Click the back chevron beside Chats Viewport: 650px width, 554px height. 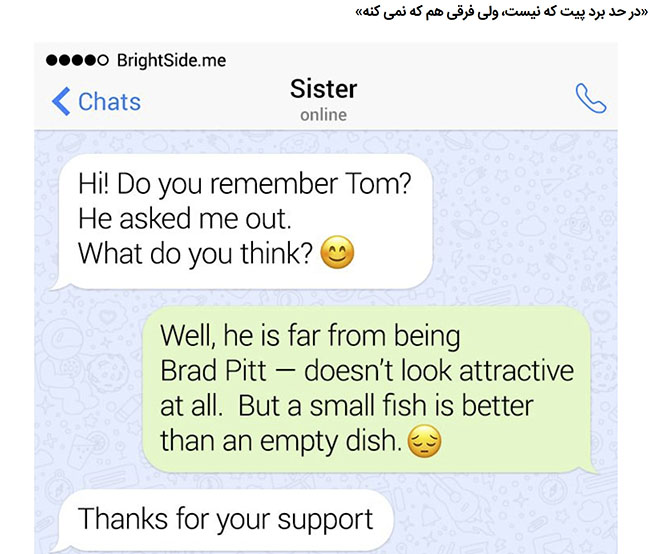(61, 101)
